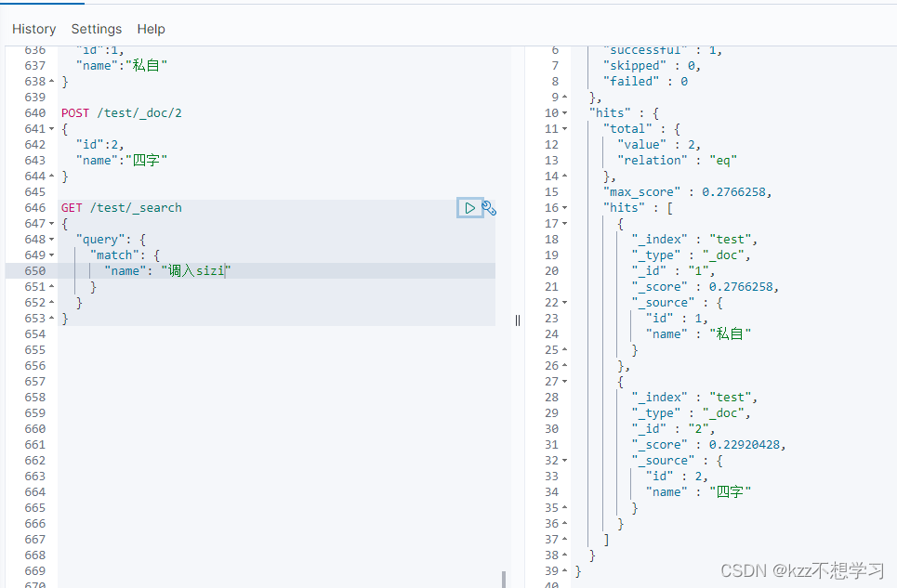897x588 pixels.
Task: Collapse fold arrow at editor line 638
Action: (x=51, y=82)
